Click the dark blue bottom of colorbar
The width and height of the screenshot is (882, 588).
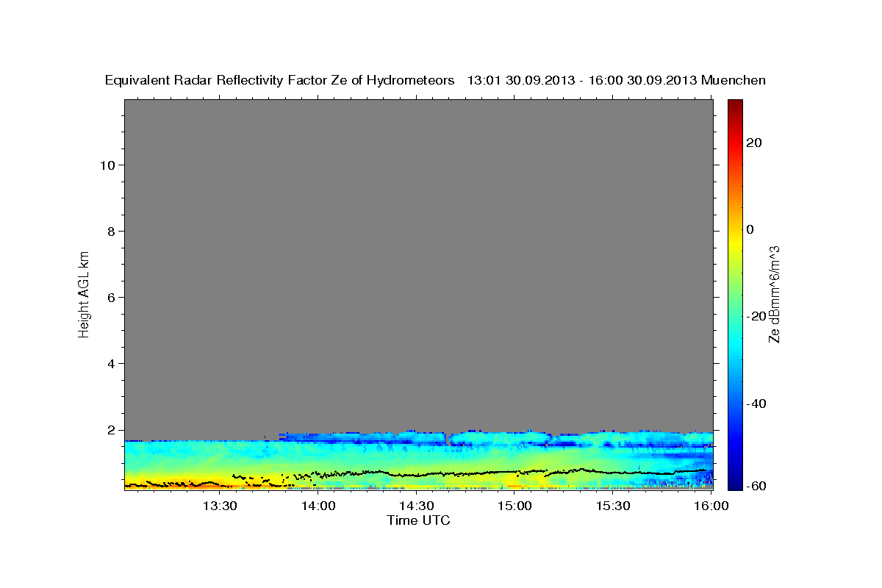click(x=735, y=484)
